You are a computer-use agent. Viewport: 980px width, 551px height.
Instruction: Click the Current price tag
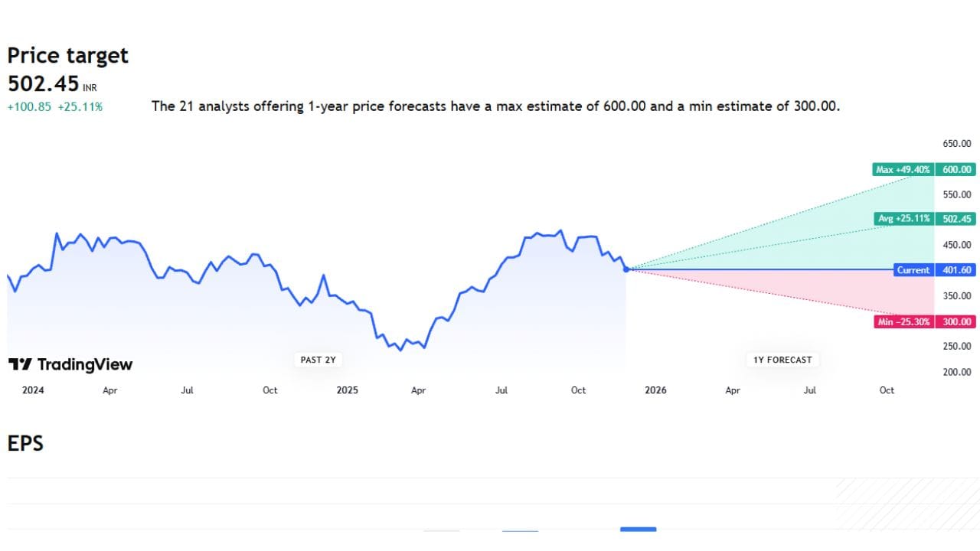pyautogui.click(x=913, y=270)
